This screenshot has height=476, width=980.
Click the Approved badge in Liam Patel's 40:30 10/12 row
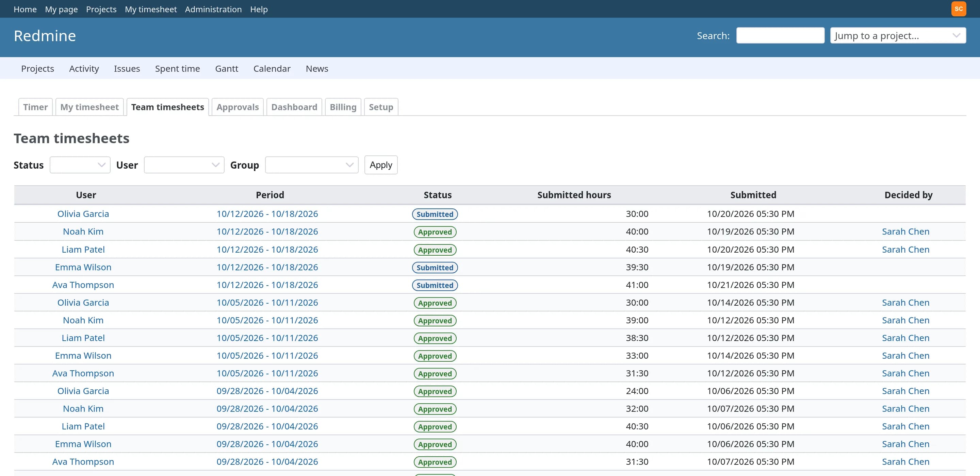pyautogui.click(x=435, y=250)
